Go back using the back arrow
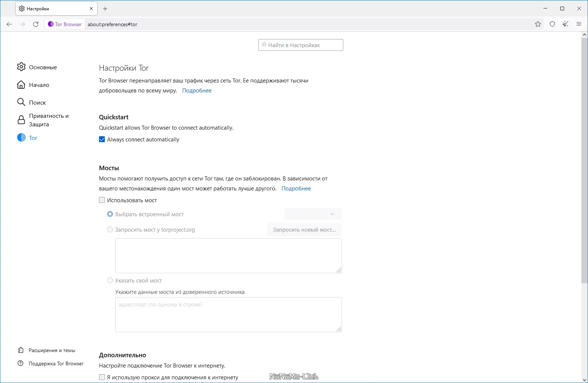This screenshot has height=383, width=588. (x=9, y=24)
